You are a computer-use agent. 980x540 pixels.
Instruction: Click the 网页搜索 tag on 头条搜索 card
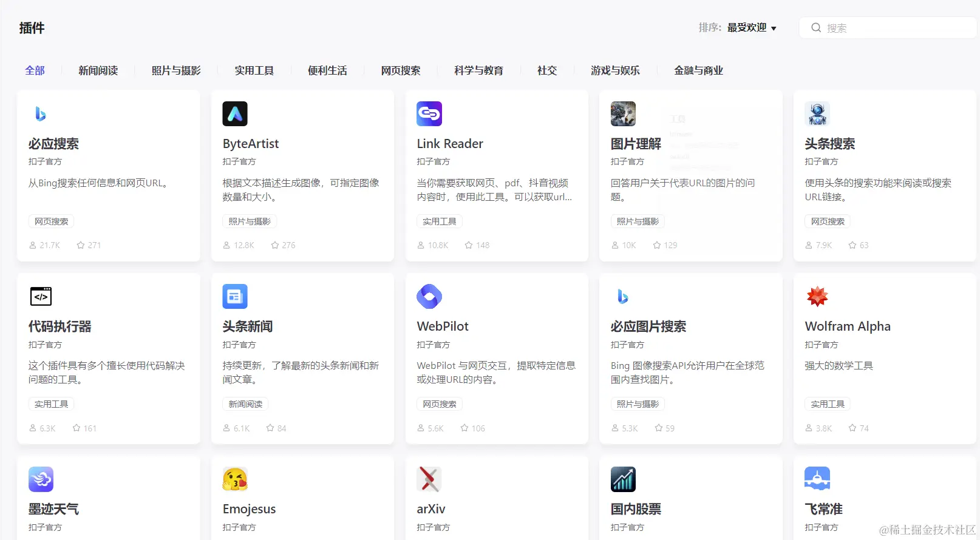pyautogui.click(x=828, y=221)
